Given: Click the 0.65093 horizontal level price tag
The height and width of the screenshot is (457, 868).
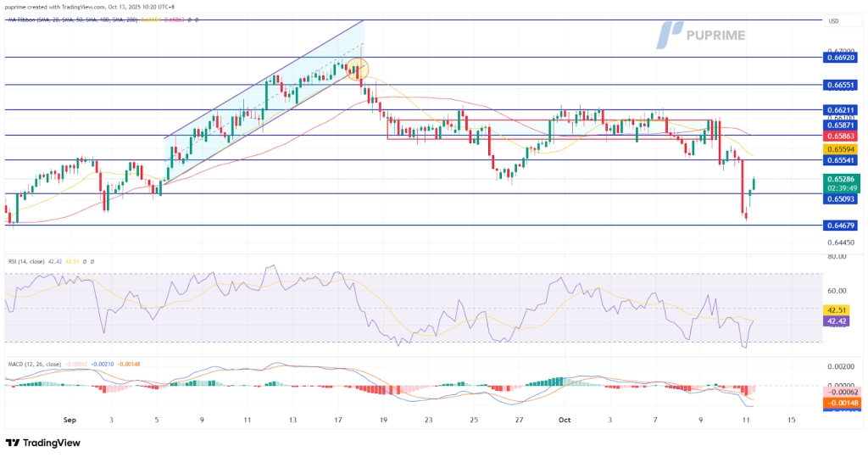Looking at the screenshot, I should [x=842, y=198].
